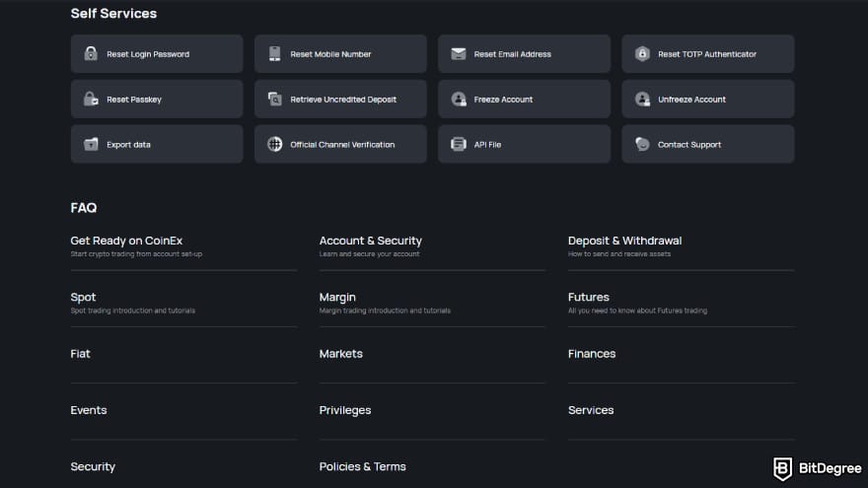Click the chat bubble icon for Contact Support
The width and height of the screenshot is (868, 488).
click(642, 144)
